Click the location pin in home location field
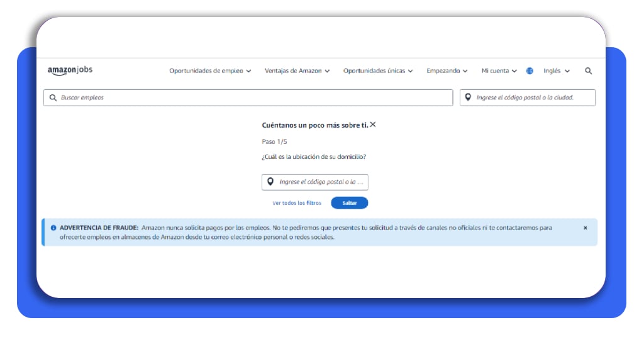The width and height of the screenshot is (644, 337). pos(270,182)
